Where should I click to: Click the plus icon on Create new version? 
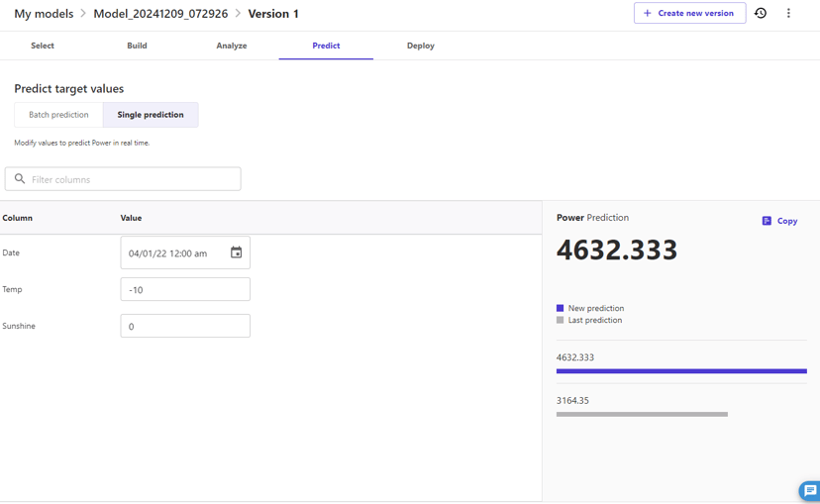pos(647,13)
